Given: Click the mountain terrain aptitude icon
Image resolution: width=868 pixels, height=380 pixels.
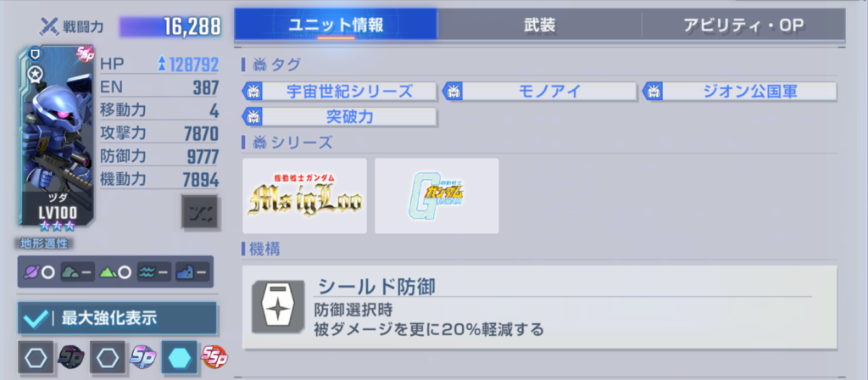Looking at the screenshot, I should click(107, 272).
